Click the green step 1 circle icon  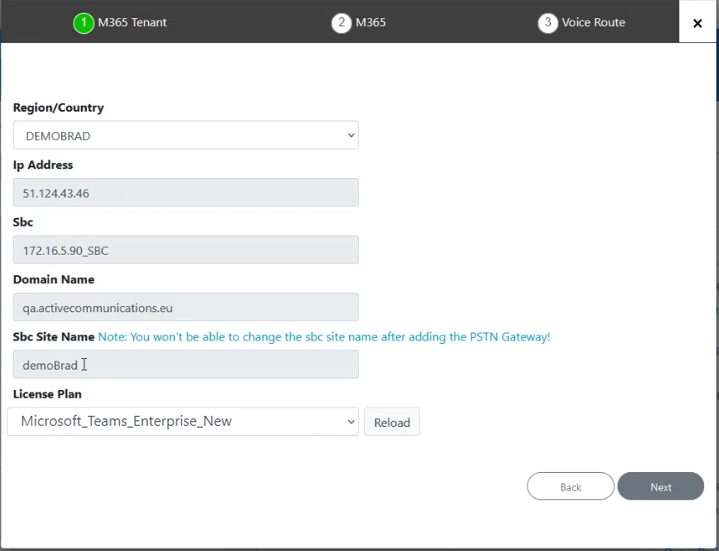[x=83, y=23]
